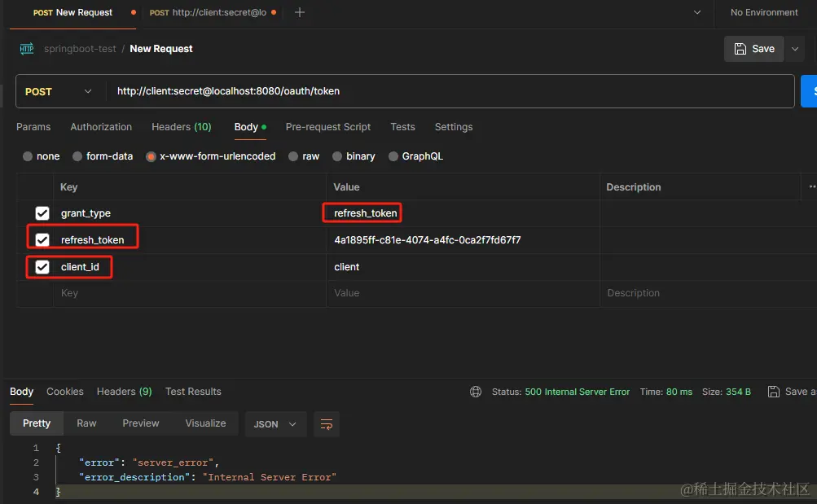The width and height of the screenshot is (817, 504).
Task: Open the table columns options ellipsis
Action: click(812, 186)
